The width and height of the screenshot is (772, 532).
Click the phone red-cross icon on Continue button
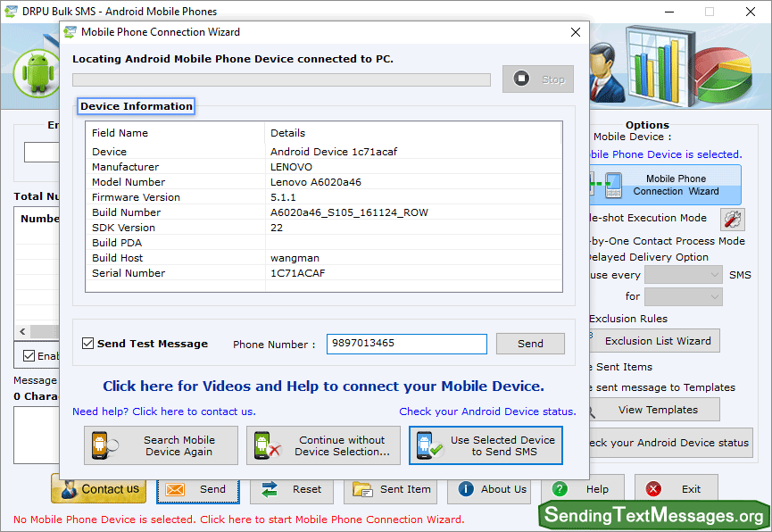point(267,445)
